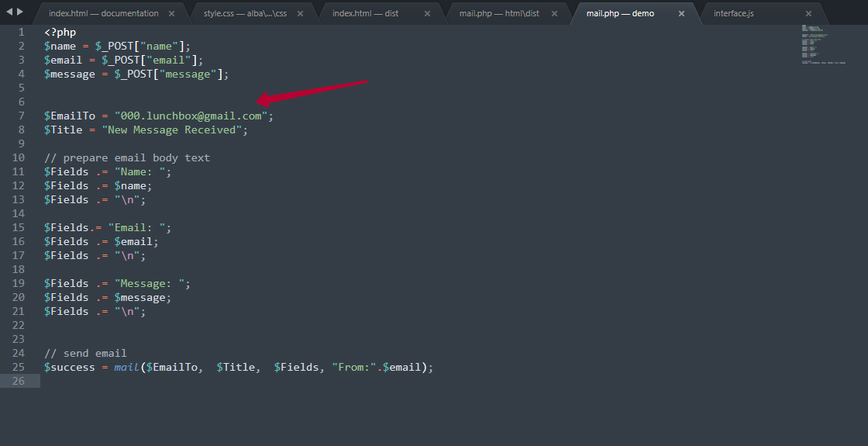Close the mail.php — html\dist tab
This screenshot has height=446, width=868.
554,14
